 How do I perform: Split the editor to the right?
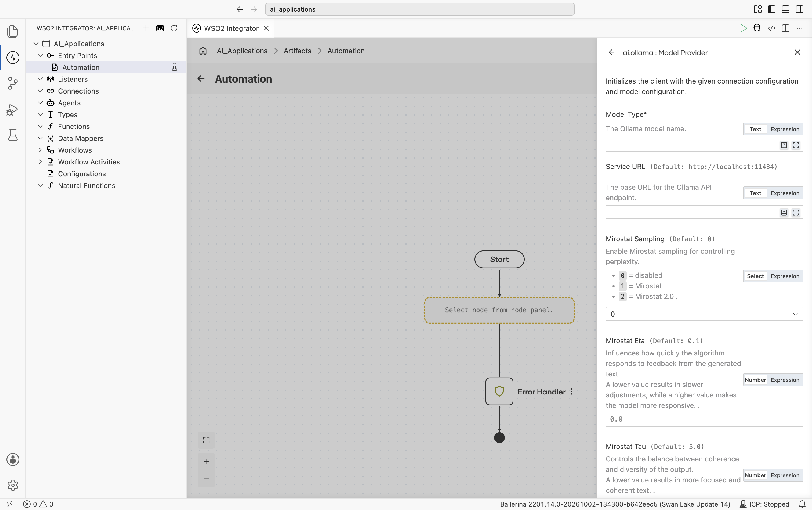tap(785, 28)
